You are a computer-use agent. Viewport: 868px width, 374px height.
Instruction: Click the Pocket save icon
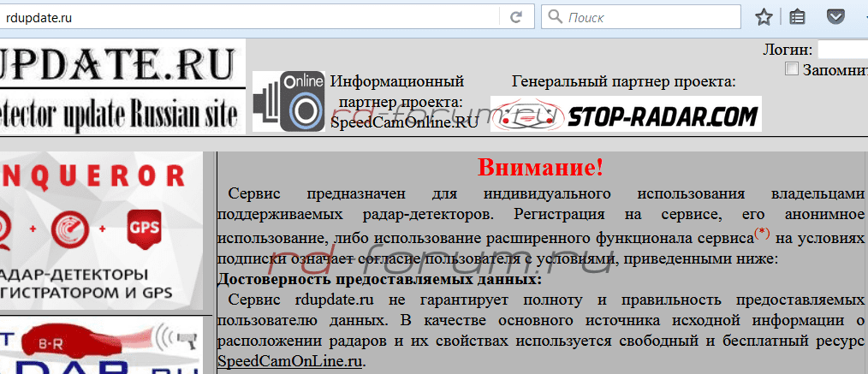(835, 17)
